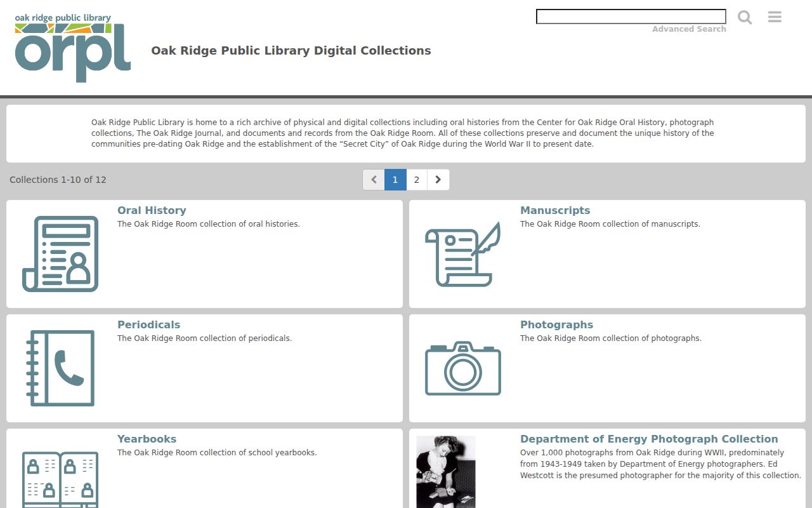The width and height of the screenshot is (812, 508).
Task: Click the library introduction paragraph text
Action: 403,133
